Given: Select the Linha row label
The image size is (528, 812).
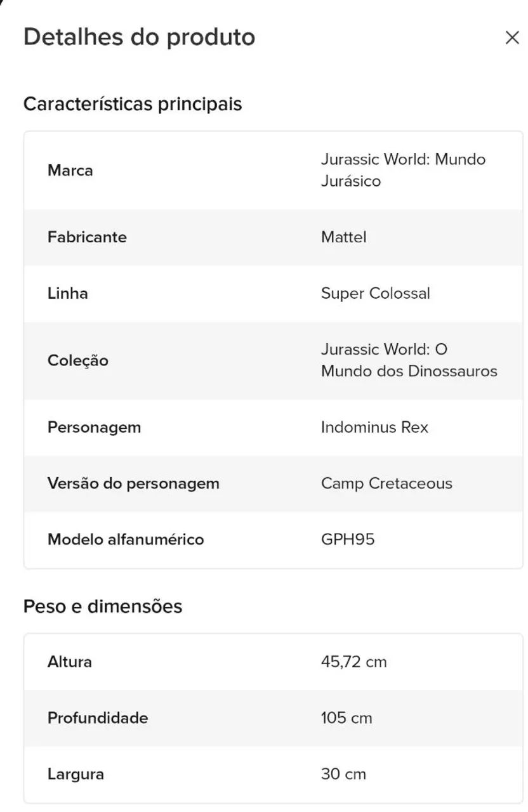Looking at the screenshot, I should pos(67,294).
